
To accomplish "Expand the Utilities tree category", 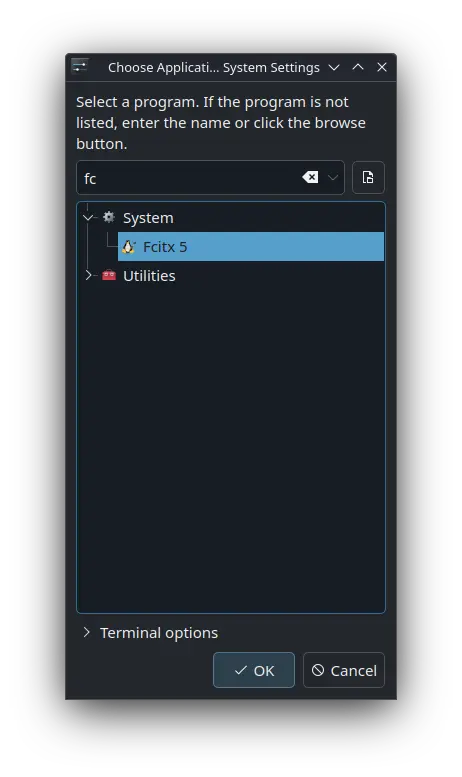I will click(x=88, y=275).
